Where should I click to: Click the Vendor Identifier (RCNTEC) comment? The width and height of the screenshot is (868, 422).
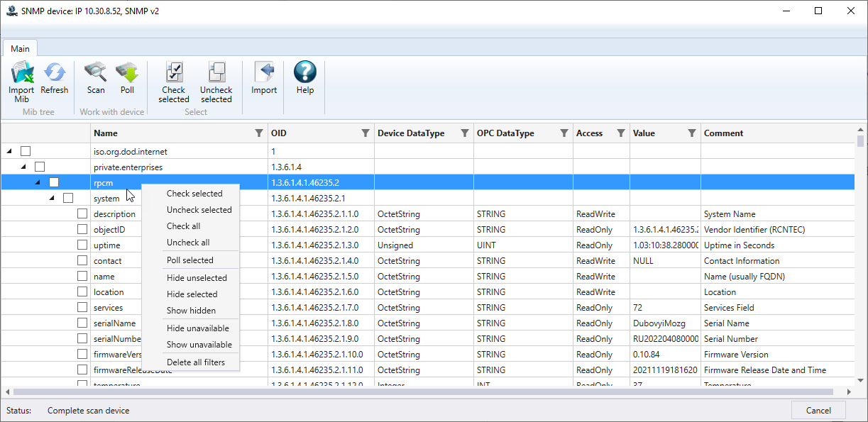point(754,230)
